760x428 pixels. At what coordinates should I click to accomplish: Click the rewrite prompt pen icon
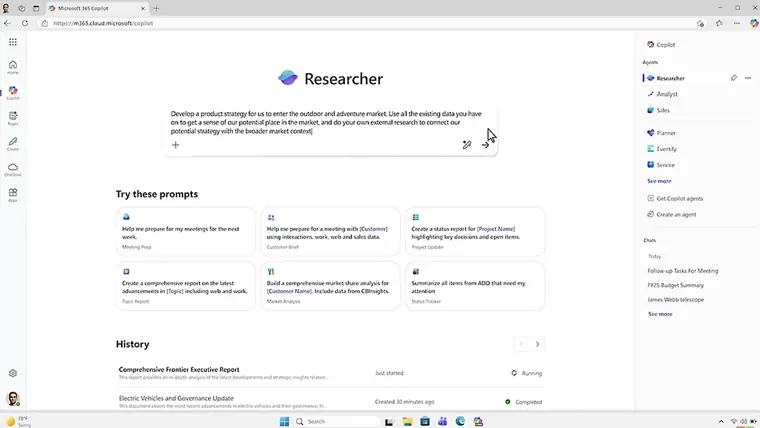click(x=467, y=144)
